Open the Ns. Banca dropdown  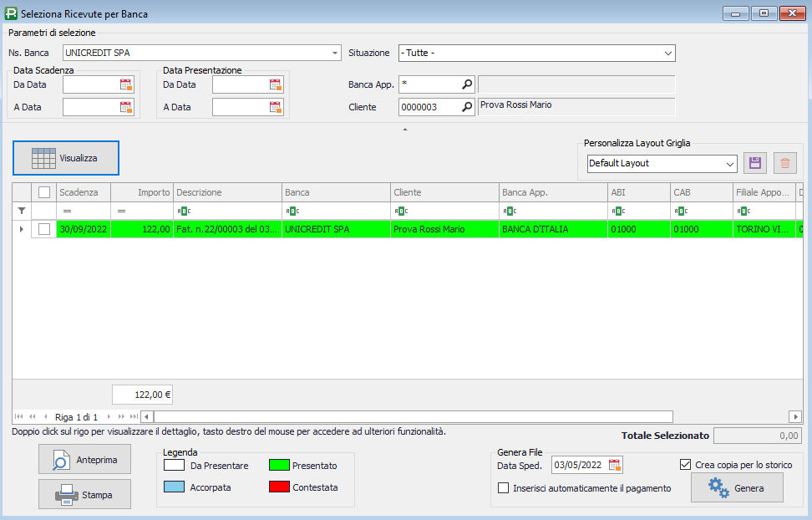click(x=334, y=54)
